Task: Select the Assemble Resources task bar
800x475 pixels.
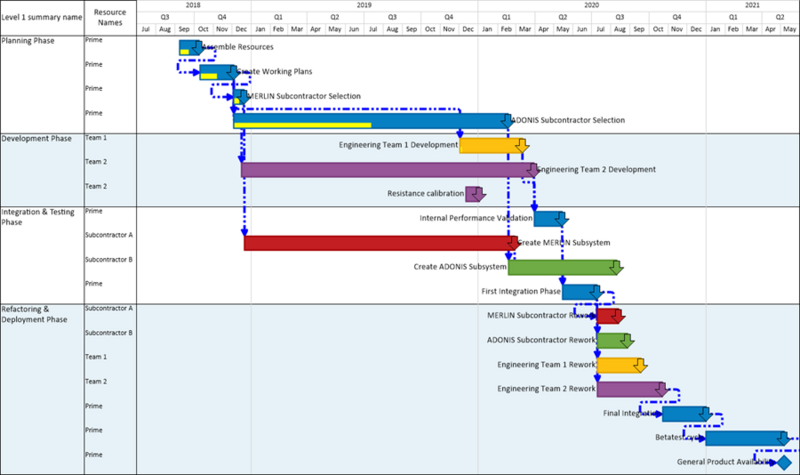Action: 190,47
